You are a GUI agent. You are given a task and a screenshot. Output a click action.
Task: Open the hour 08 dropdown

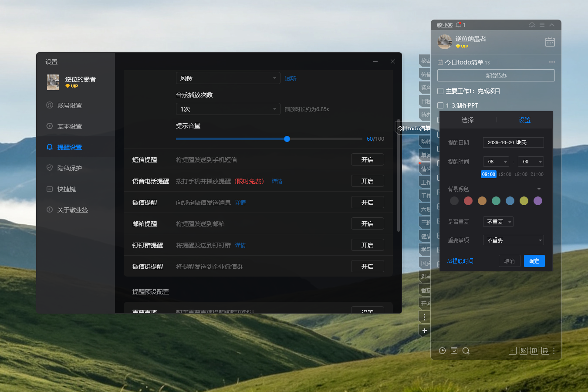point(496,162)
